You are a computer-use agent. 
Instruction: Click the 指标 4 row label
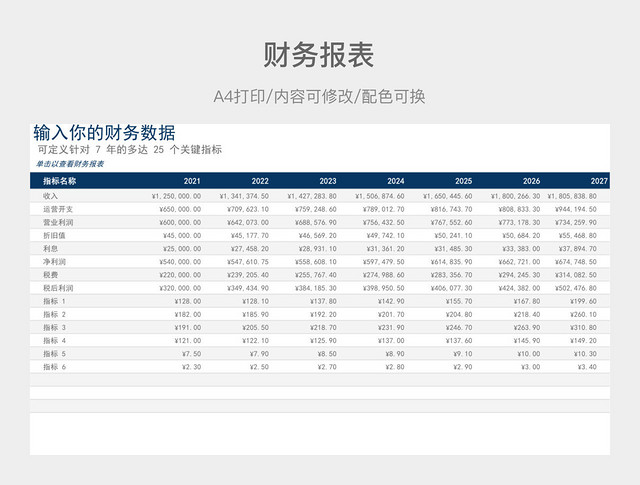54,340
